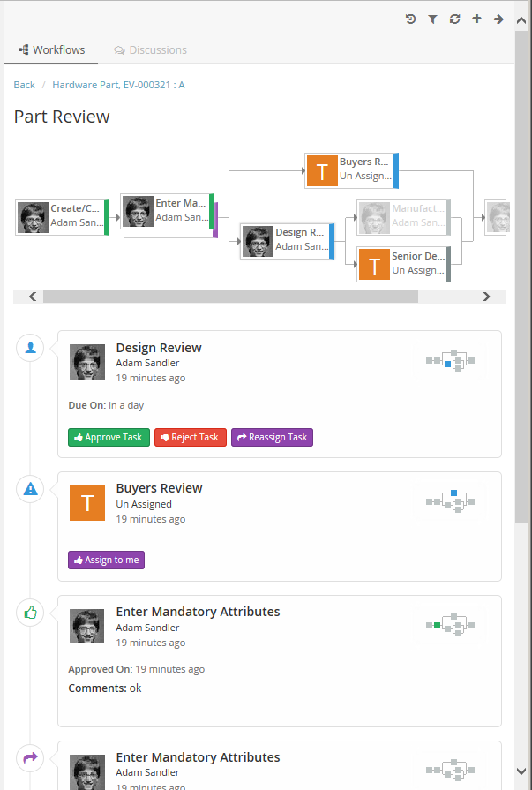Open Hardware Part EV-000321 breadcrumb link

pos(118,85)
